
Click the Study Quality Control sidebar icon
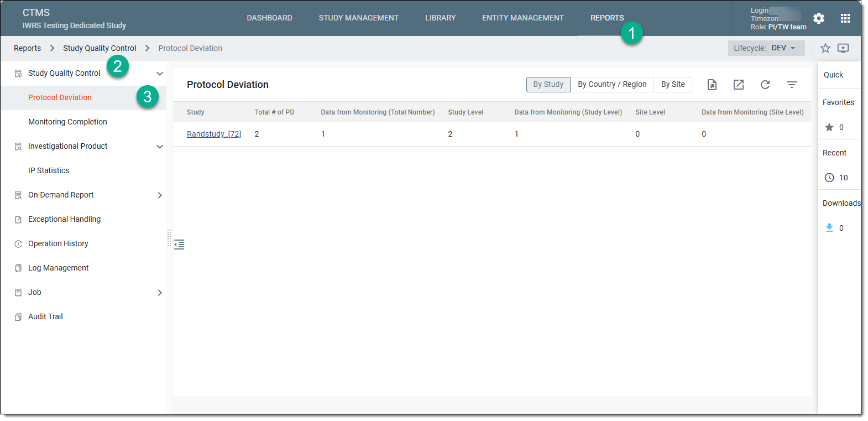click(18, 73)
